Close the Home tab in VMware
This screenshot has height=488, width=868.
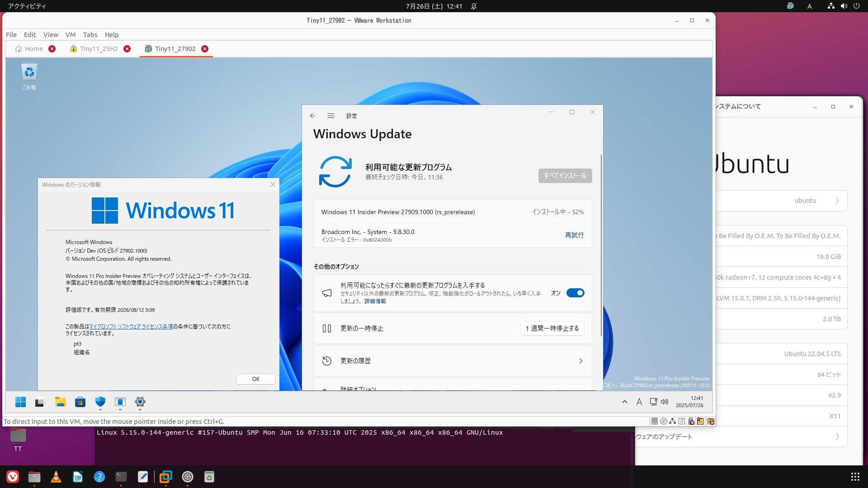click(x=52, y=49)
